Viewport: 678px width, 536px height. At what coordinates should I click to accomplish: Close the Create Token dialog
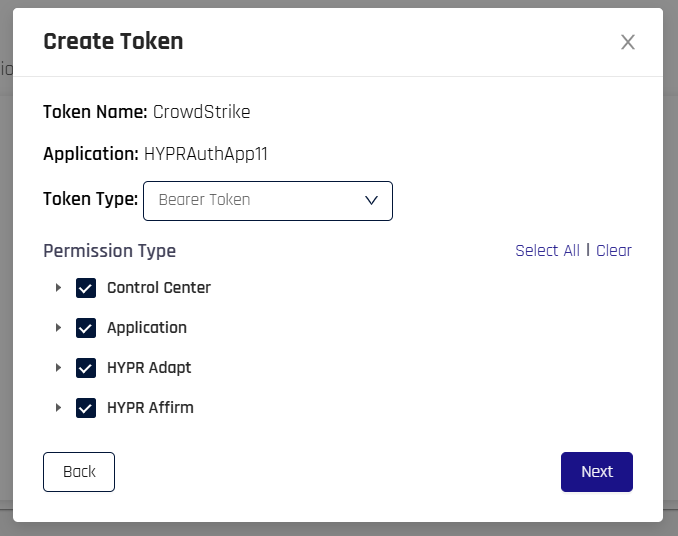pyautogui.click(x=627, y=42)
